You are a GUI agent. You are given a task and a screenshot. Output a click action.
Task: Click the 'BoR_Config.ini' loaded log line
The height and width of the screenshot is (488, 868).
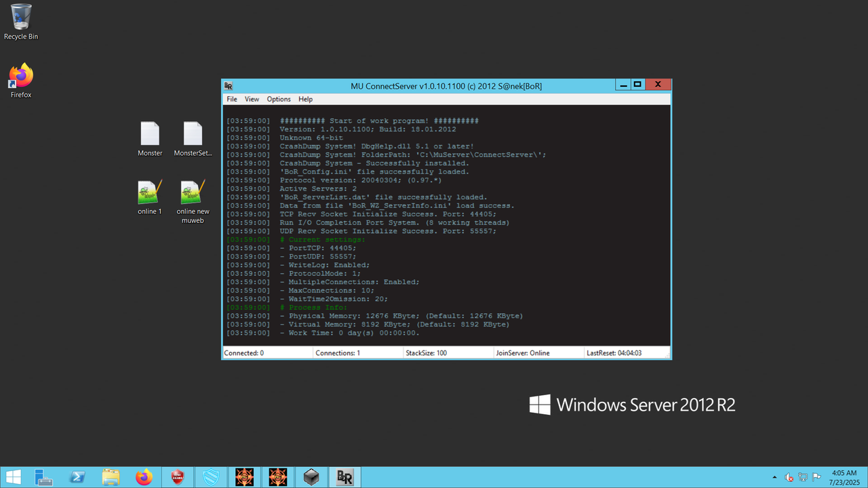click(x=348, y=171)
